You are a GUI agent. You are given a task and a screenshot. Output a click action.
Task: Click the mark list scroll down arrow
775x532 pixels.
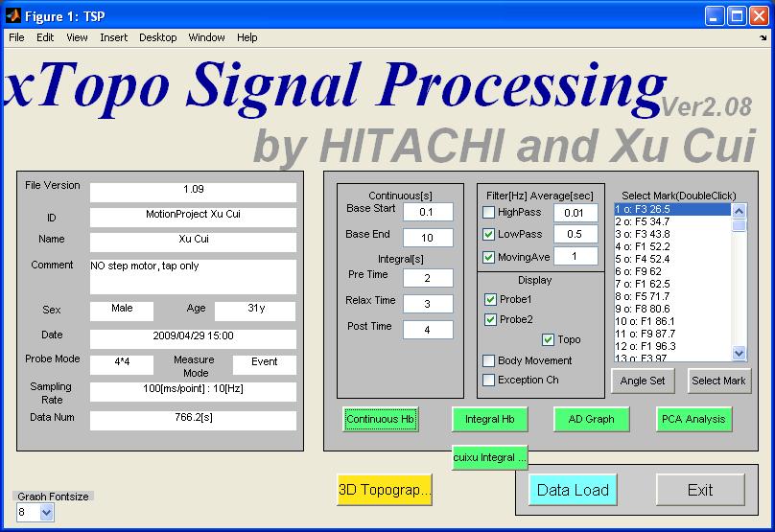[x=739, y=353]
